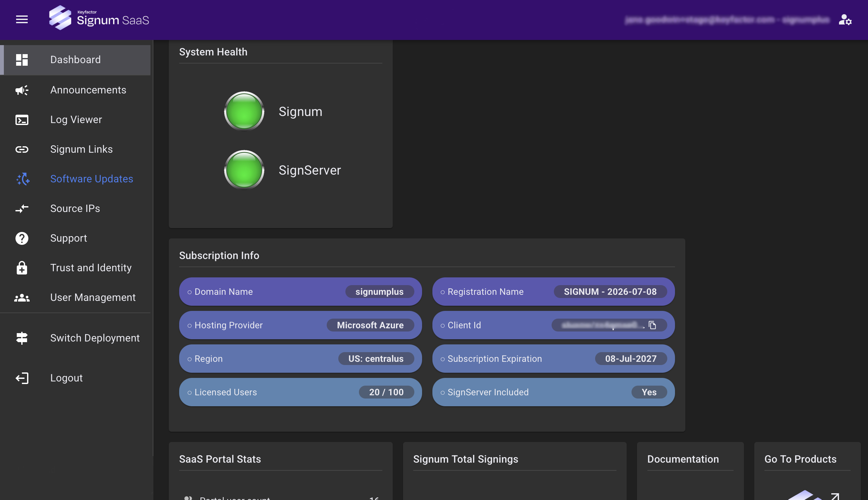This screenshot has width=868, height=500.
Task: Click the Go To Products heading
Action: tap(800, 459)
